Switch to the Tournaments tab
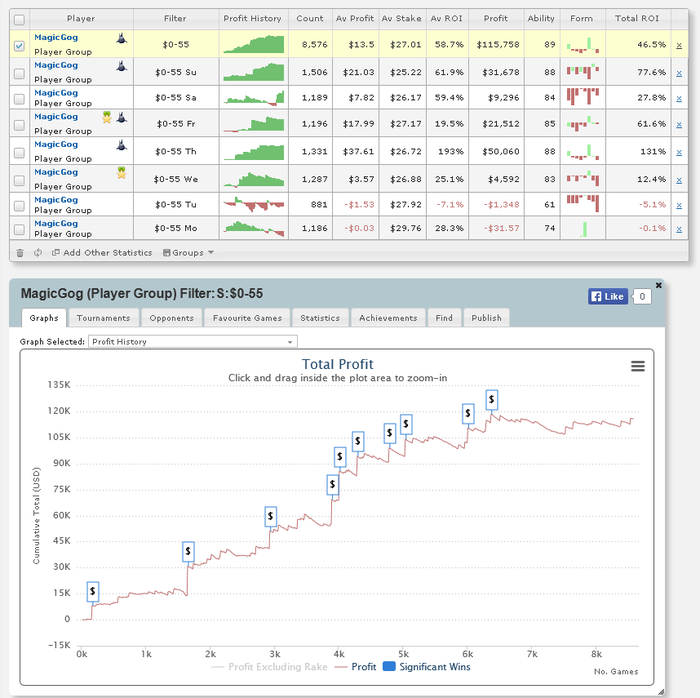Image resolution: width=700 pixels, height=698 pixels. pos(103,318)
